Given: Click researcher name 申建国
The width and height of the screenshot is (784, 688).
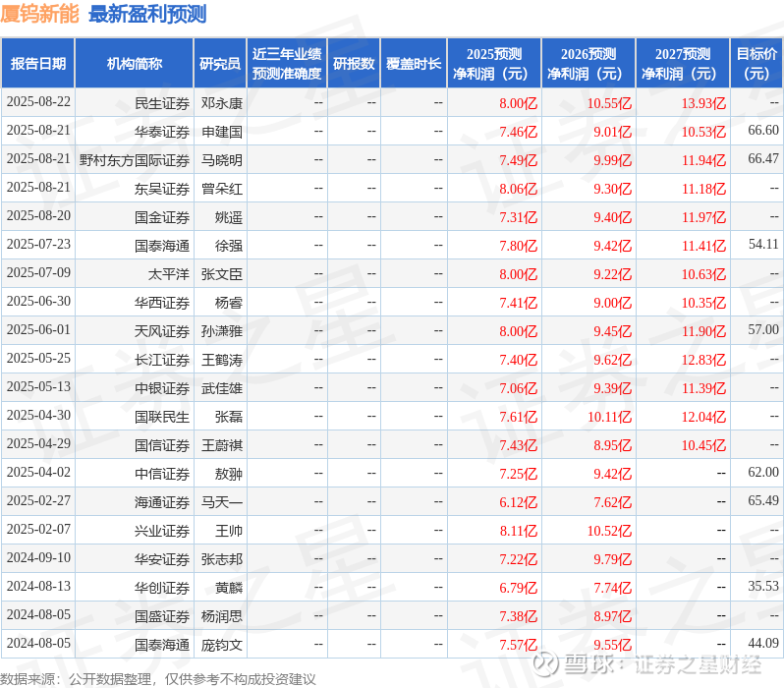Looking at the screenshot, I should pyautogui.click(x=222, y=132).
